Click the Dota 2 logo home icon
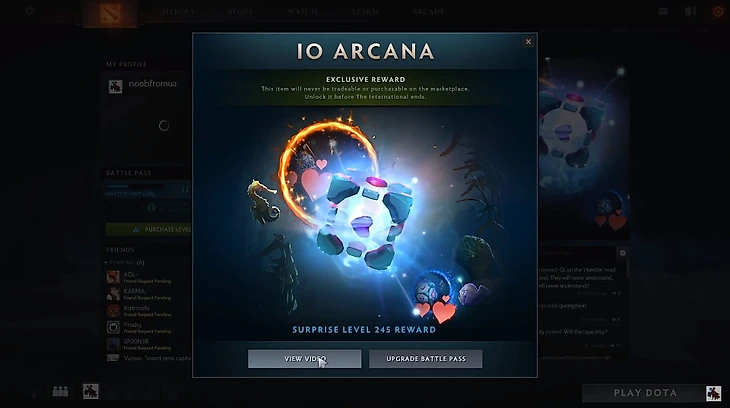Viewport: 730px width, 408px height. 110,13
